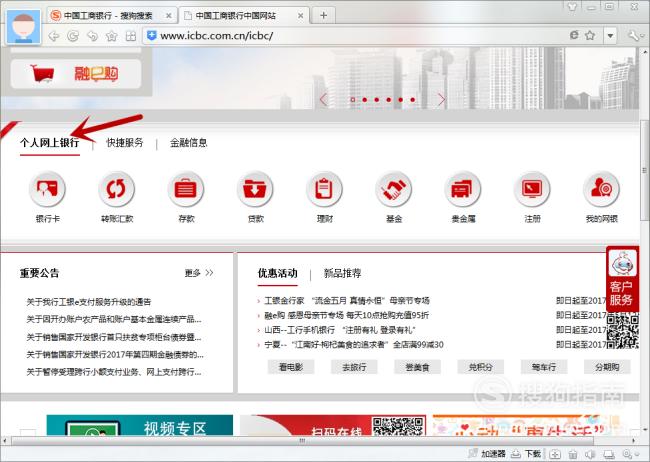Click the 看电影 button

click(291, 367)
